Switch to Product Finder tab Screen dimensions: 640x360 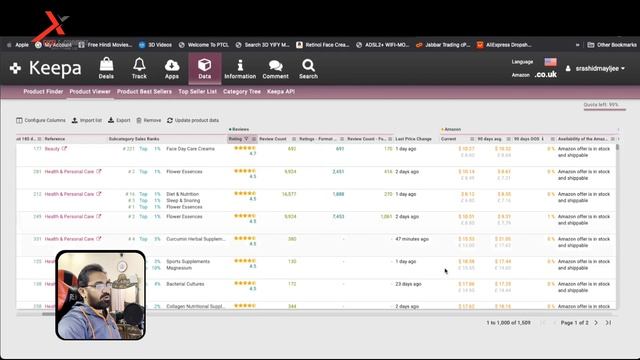click(x=43, y=92)
